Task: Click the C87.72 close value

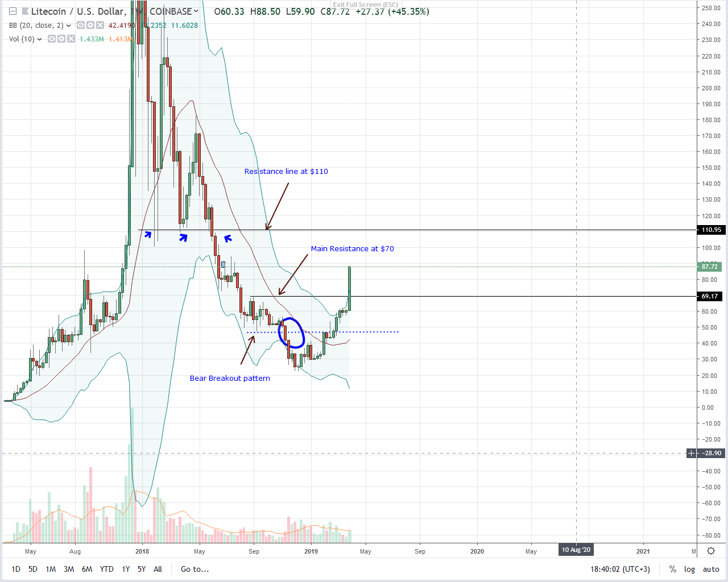Action: (x=335, y=11)
